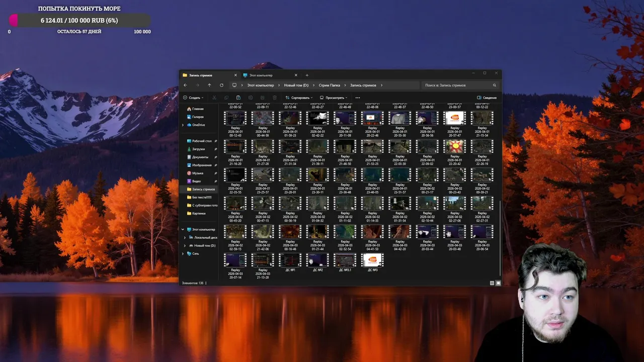Refresh the folder with reload icon
644x362 pixels.
[221, 85]
